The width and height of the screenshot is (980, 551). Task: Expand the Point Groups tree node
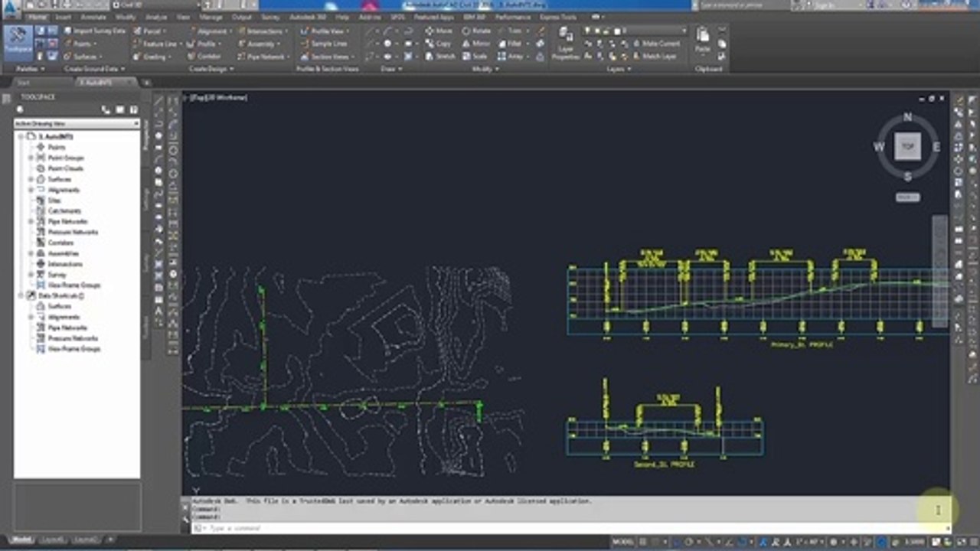[31, 158]
